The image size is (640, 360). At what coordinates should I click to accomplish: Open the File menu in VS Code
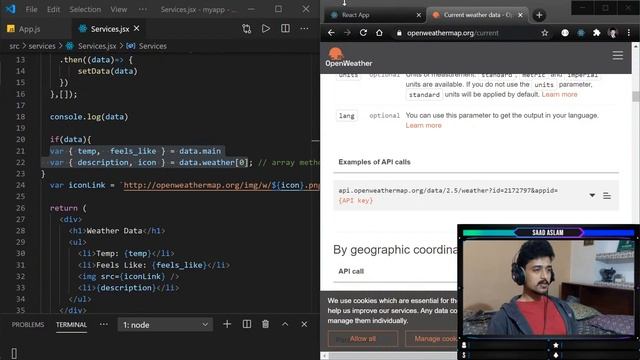pyautogui.click(x=31, y=9)
